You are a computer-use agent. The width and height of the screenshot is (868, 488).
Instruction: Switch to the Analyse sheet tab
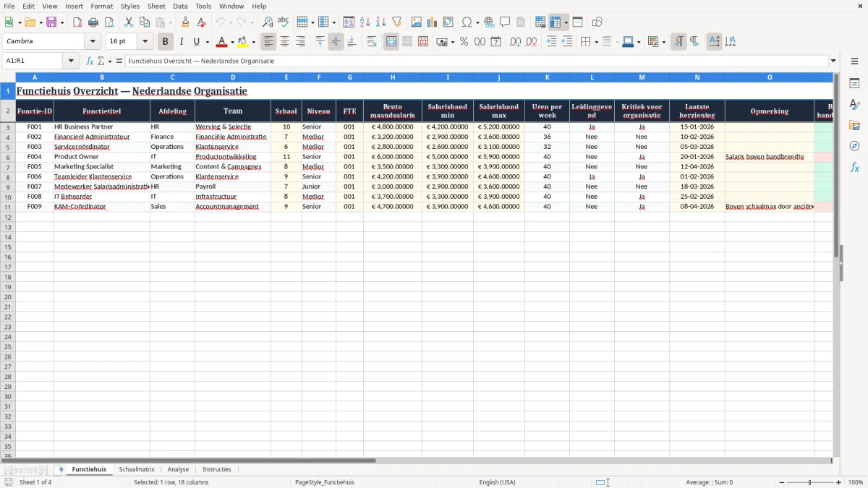178,470
